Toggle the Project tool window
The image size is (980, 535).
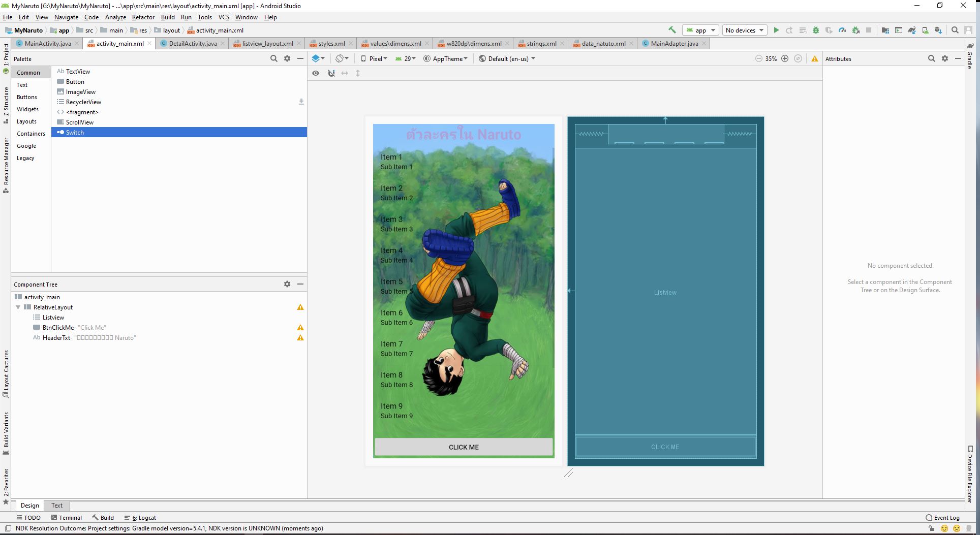6,58
